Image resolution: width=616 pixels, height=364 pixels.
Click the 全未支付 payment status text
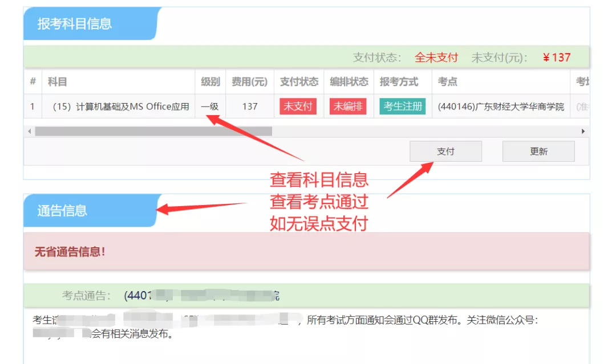click(436, 58)
